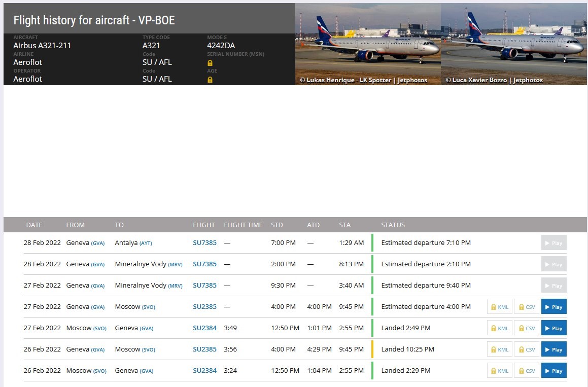Play the 26 Feb SU2385 flight
588x387 pixels.
tap(554, 349)
